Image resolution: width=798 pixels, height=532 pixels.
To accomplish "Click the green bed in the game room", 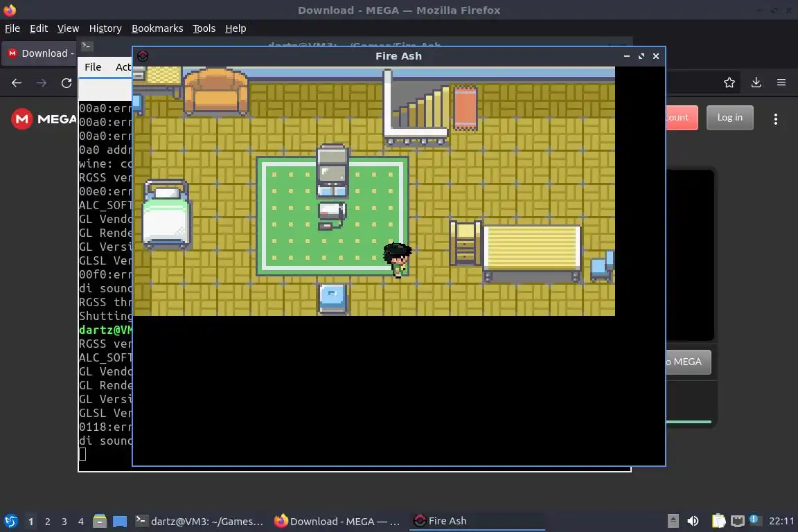I will click(x=166, y=214).
